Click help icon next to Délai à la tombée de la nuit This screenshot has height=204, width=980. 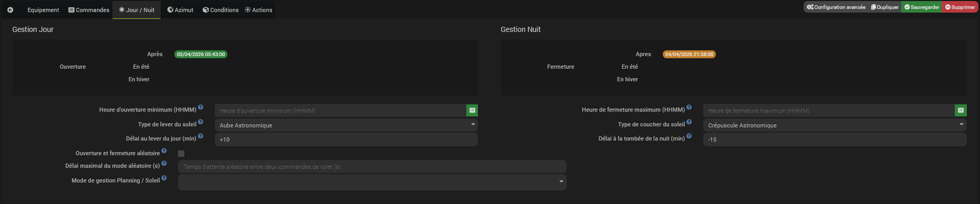click(x=689, y=136)
